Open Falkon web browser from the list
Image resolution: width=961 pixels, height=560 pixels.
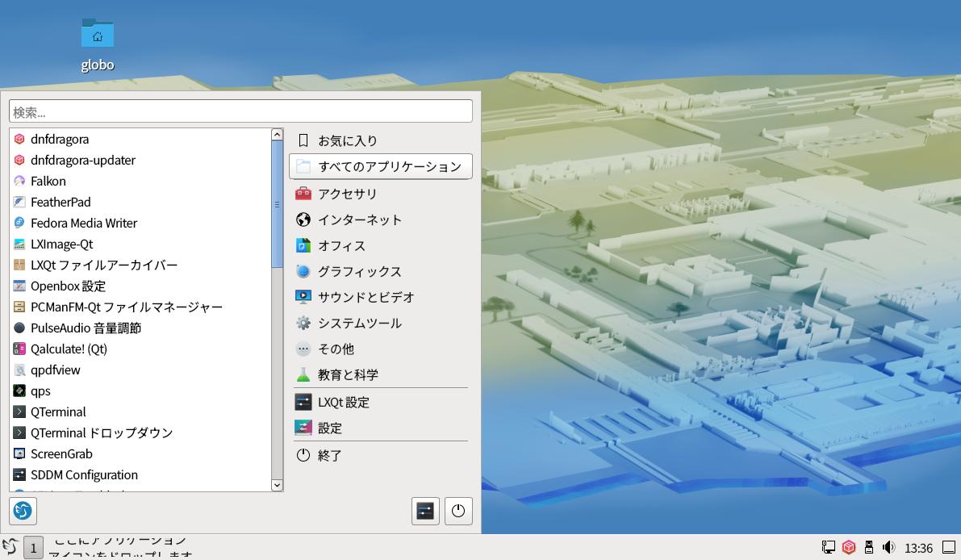tap(48, 182)
